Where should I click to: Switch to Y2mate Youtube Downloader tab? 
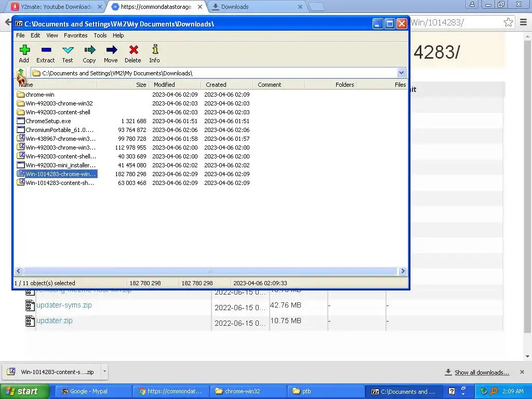coord(56,7)
